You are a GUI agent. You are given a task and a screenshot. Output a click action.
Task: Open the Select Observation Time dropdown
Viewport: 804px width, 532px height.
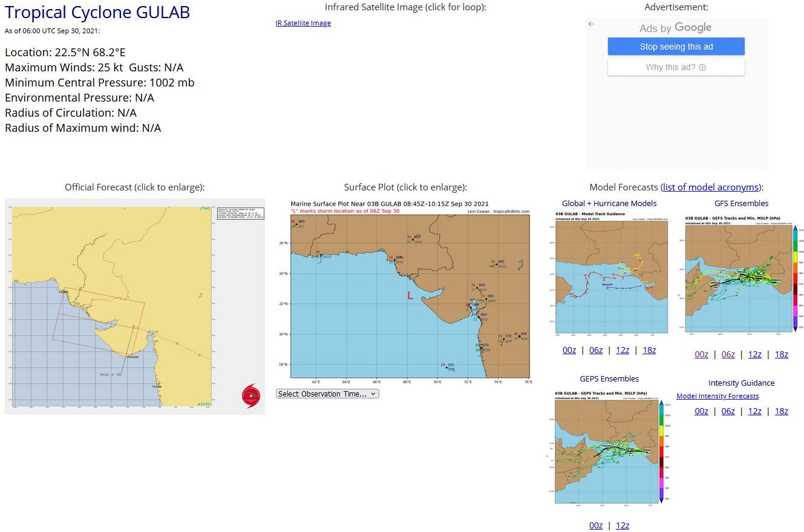coord(327,394)
